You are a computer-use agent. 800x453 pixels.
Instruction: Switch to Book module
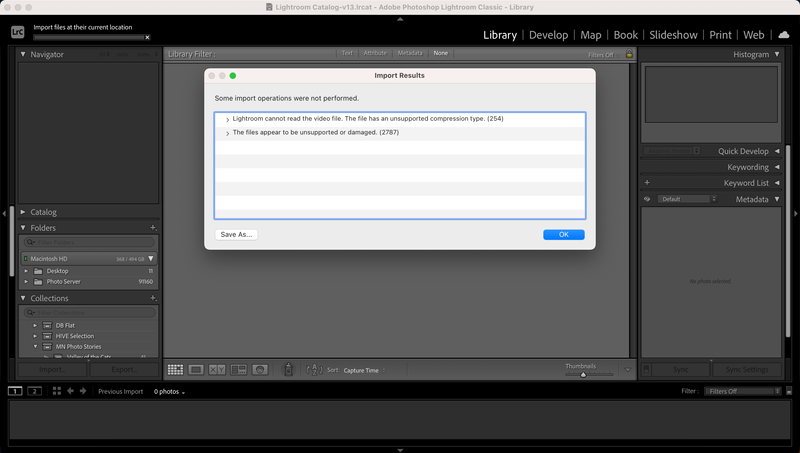pyautogui.click(x=626, y=35)
